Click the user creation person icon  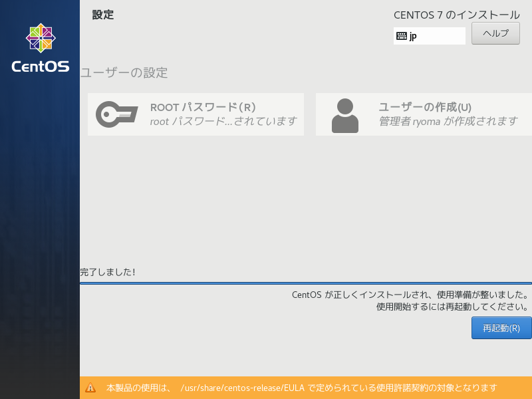pos(344,116)
